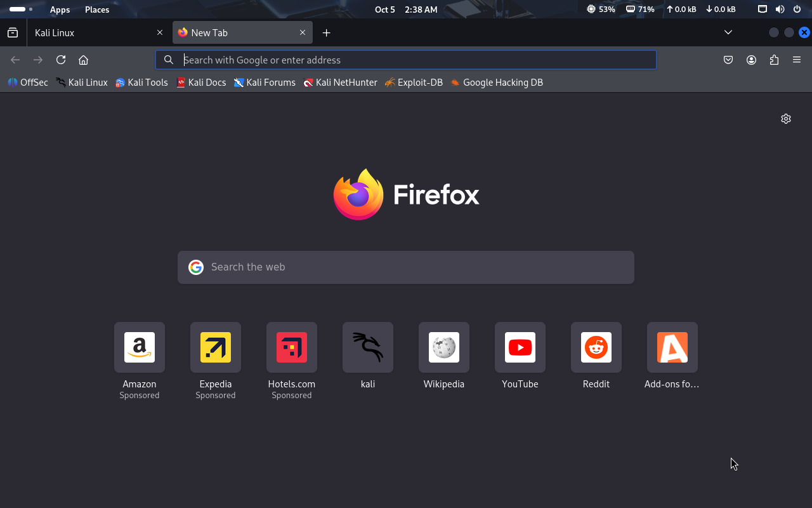Open the Firefox account icon

coord(751,60)
